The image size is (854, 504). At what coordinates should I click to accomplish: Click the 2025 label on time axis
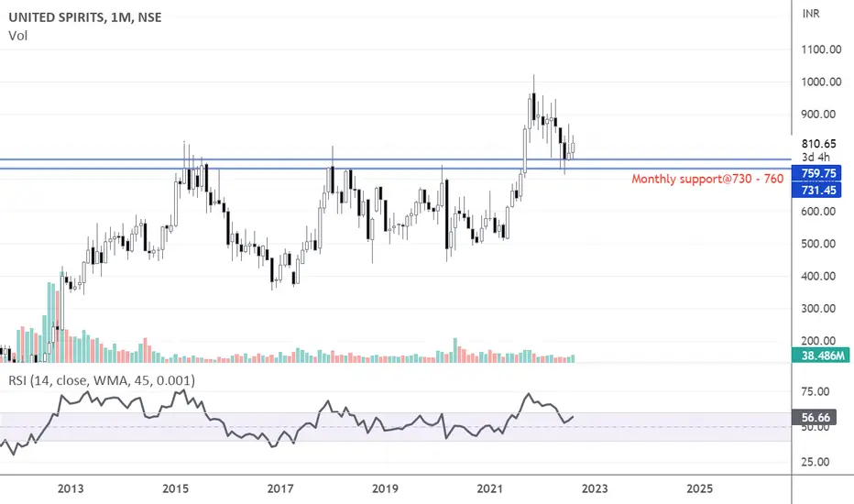click(699, 488)
